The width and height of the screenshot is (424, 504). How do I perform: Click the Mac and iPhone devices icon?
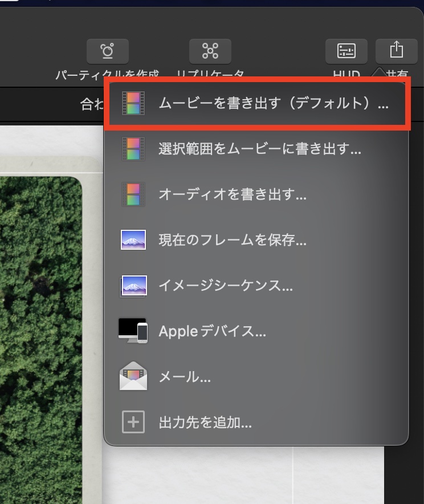click(x=133, y=331)
